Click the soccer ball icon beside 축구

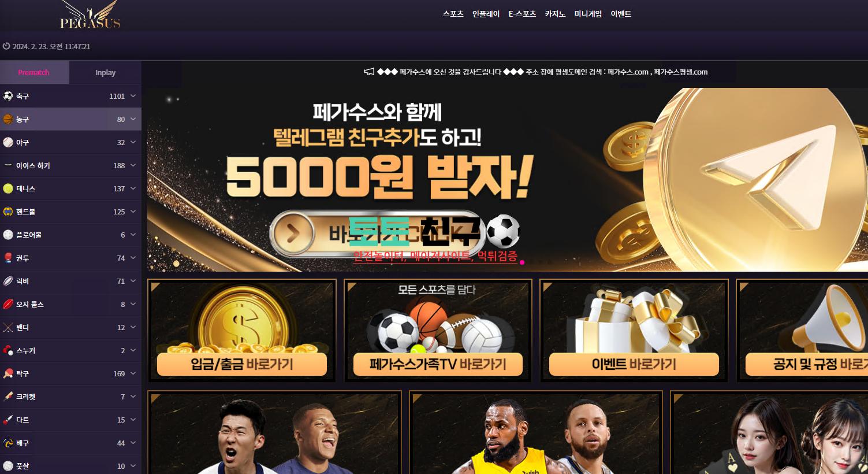(x=8, y=96)
